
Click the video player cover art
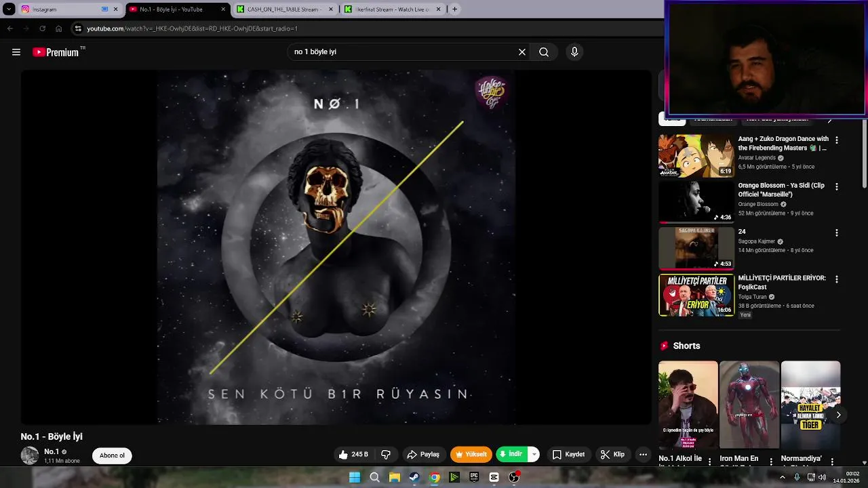tap(336, 247)
